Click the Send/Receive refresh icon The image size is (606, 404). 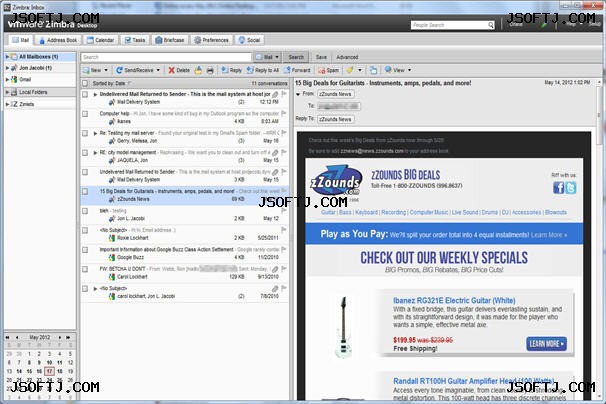119,70
